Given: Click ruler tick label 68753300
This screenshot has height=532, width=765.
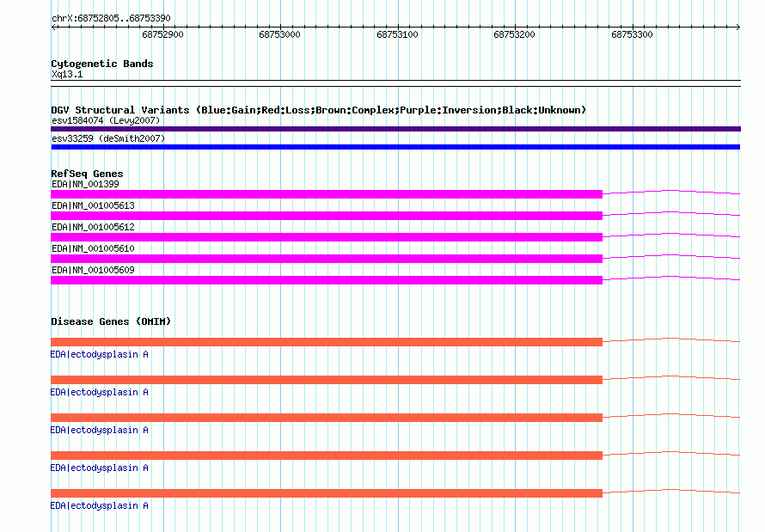Looking at the screenshot, I should [x=632, y=34].
